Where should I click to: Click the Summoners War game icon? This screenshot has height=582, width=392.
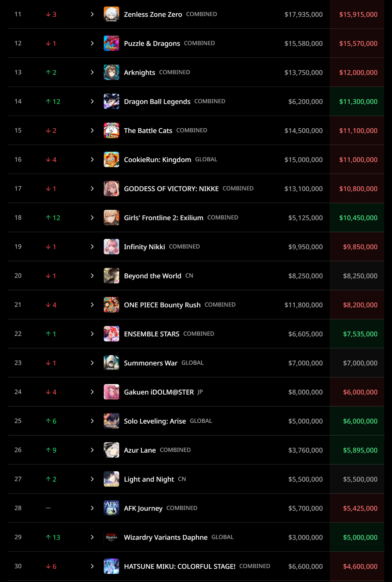(111, 363)
